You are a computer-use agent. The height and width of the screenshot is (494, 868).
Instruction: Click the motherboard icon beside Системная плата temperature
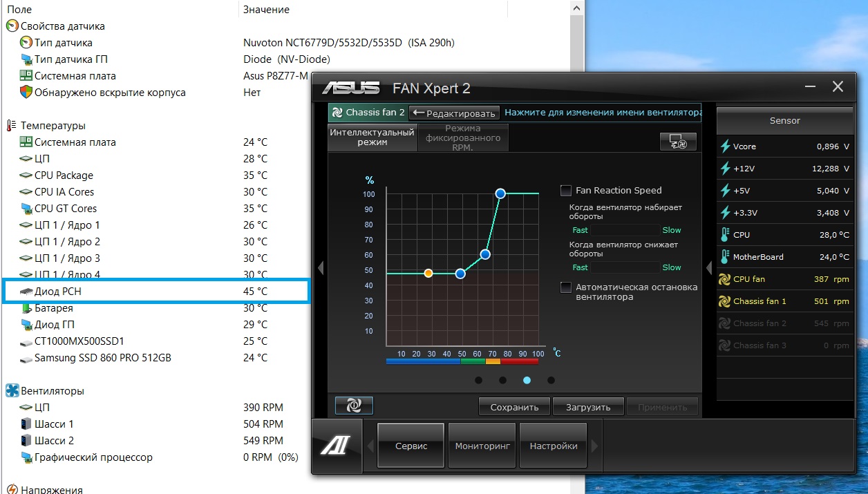26,142
